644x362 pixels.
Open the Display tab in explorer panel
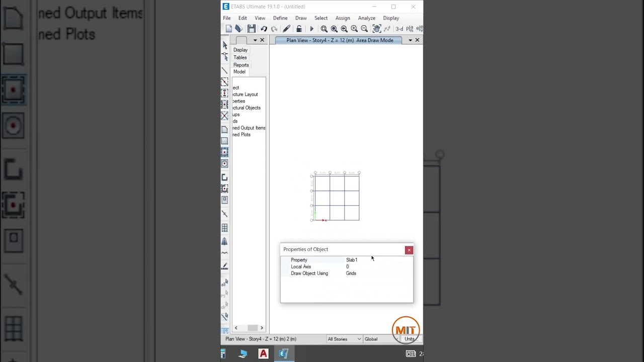point(240,50)
